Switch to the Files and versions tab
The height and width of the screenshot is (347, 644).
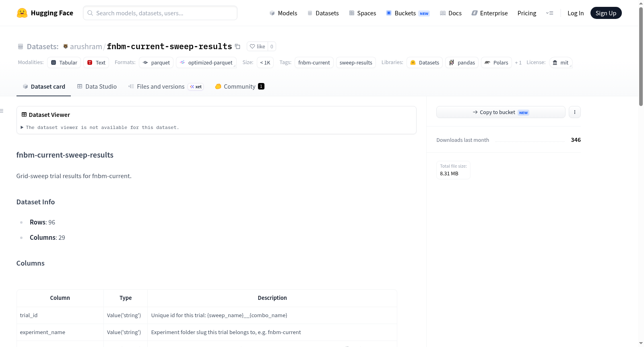pyautogui.click(x=166, y=87)
